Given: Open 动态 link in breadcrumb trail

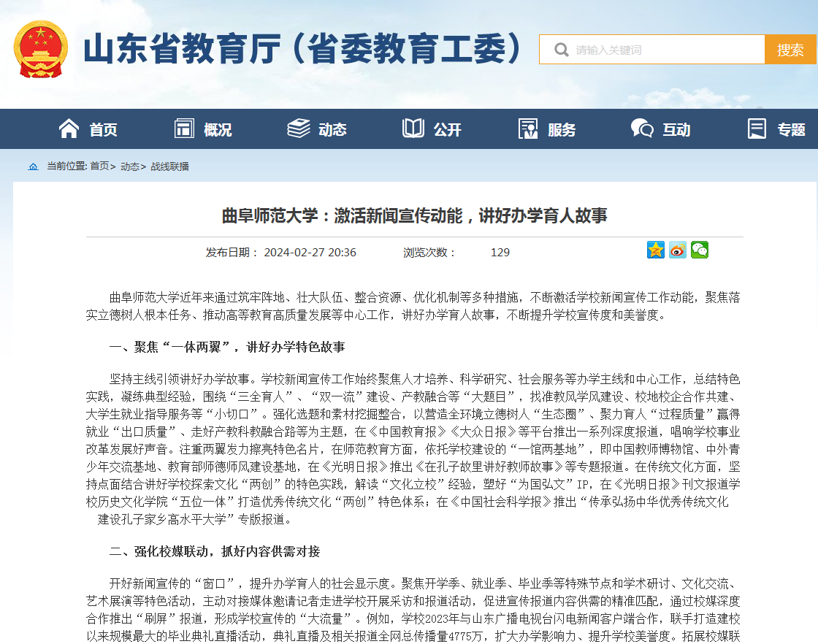Looking at the screenshot, I should pyautogui.click(x=130, y=166).
